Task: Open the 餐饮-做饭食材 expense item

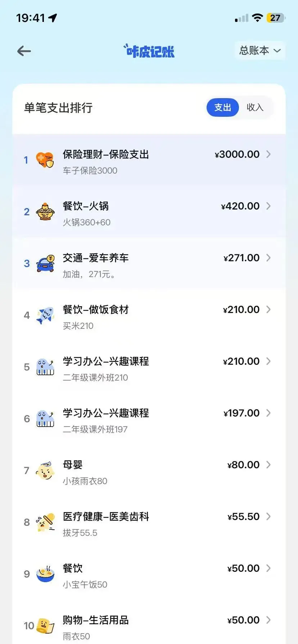Action: click(96, 309)
